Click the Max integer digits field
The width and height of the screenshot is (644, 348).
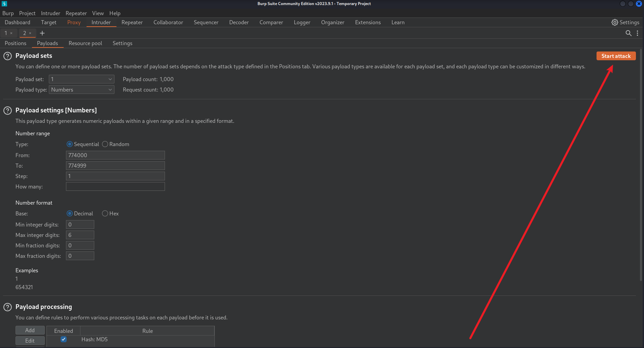click(80, 235)
